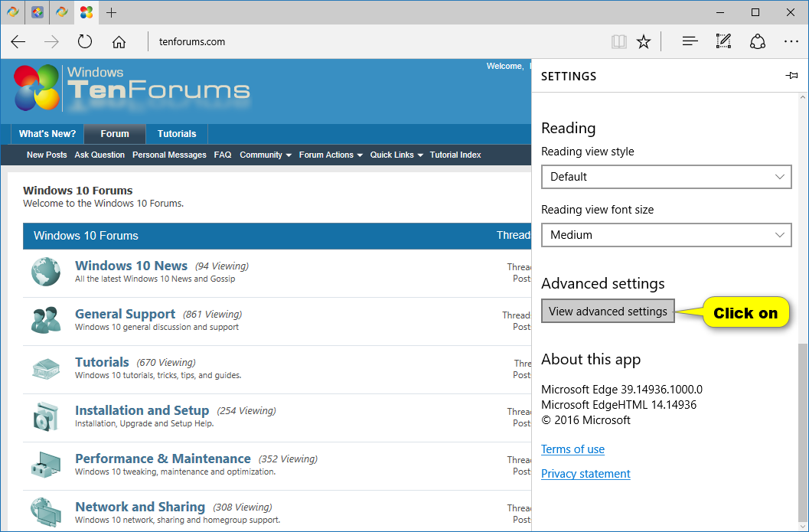This screenshot has width=809, height=532.
Task: Select the active TenForums tab
Action: (86, 12)
